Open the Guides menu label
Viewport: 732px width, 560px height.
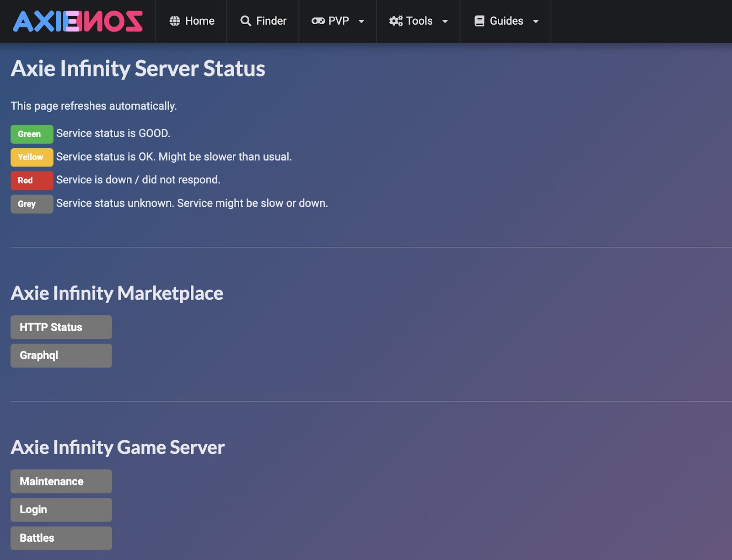click(x=506, y=21)
